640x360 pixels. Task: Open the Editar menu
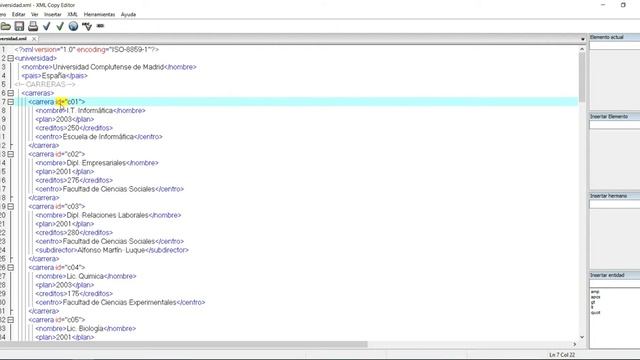click(18, 14)
